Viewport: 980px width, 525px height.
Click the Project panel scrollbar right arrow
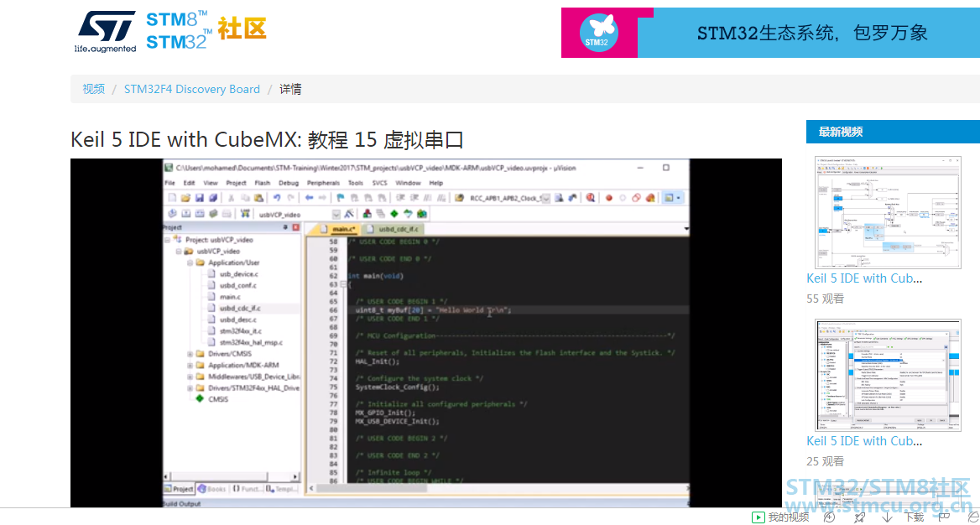295,476
